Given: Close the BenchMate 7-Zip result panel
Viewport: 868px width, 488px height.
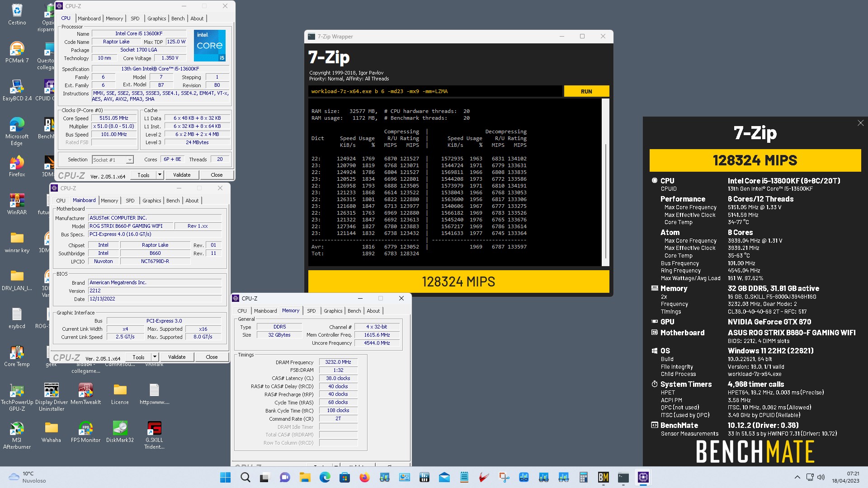Looking at the screenshot, I should click(860, 123).
